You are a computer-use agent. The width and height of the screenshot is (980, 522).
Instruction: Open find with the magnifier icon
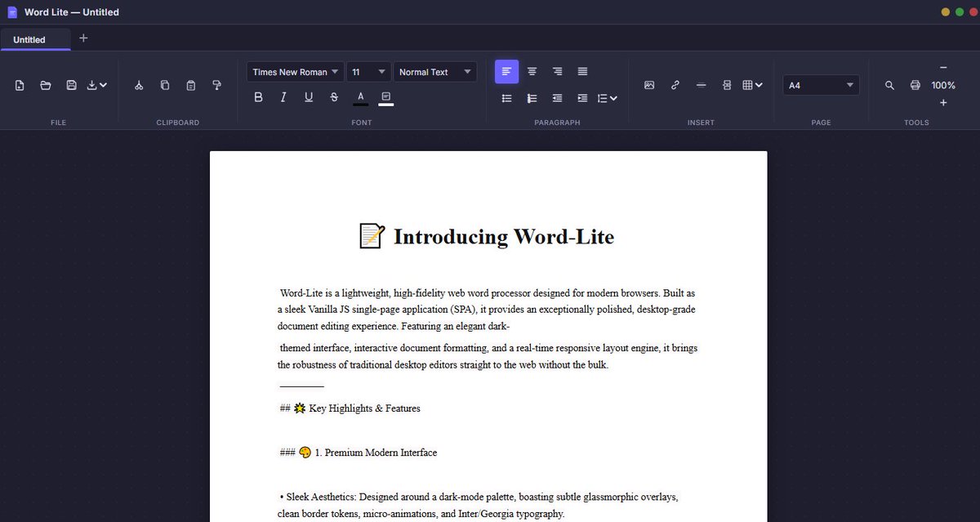point(890,85)
